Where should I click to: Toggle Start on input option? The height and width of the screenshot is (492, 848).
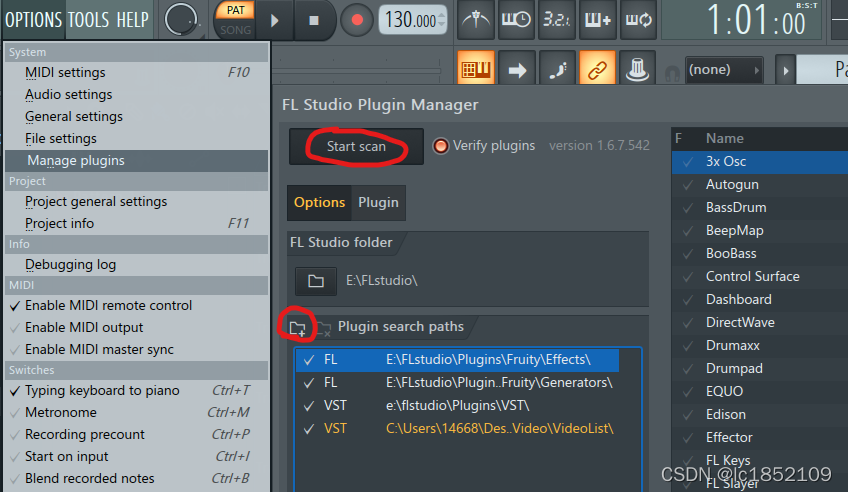(x=136, y=457)
